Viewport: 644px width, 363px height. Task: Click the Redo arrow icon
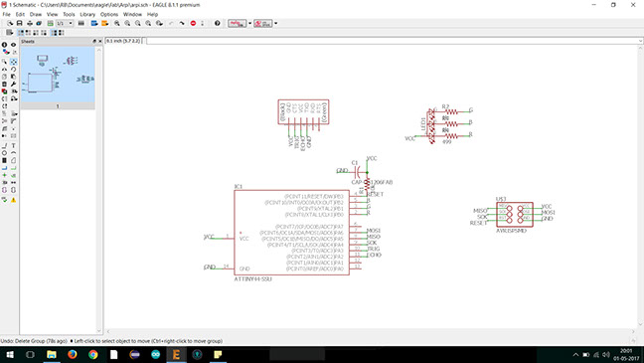pyautogui.click(x=182, y=24)
